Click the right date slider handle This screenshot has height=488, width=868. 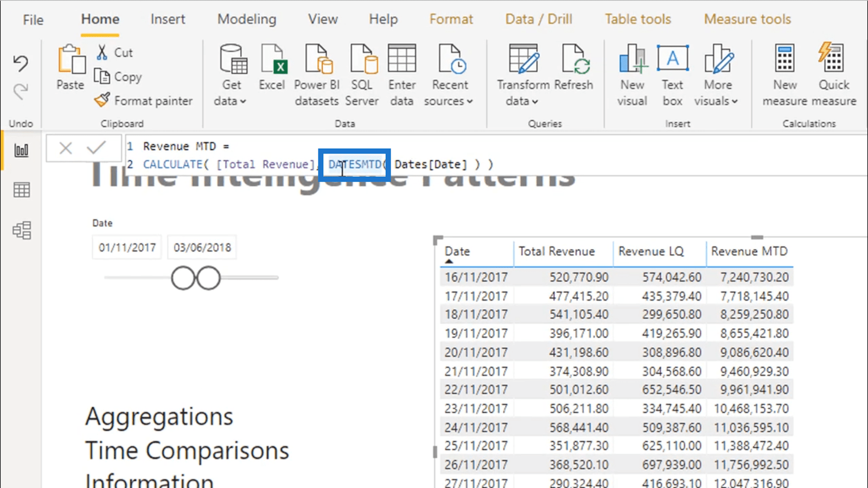click(208, 278)
